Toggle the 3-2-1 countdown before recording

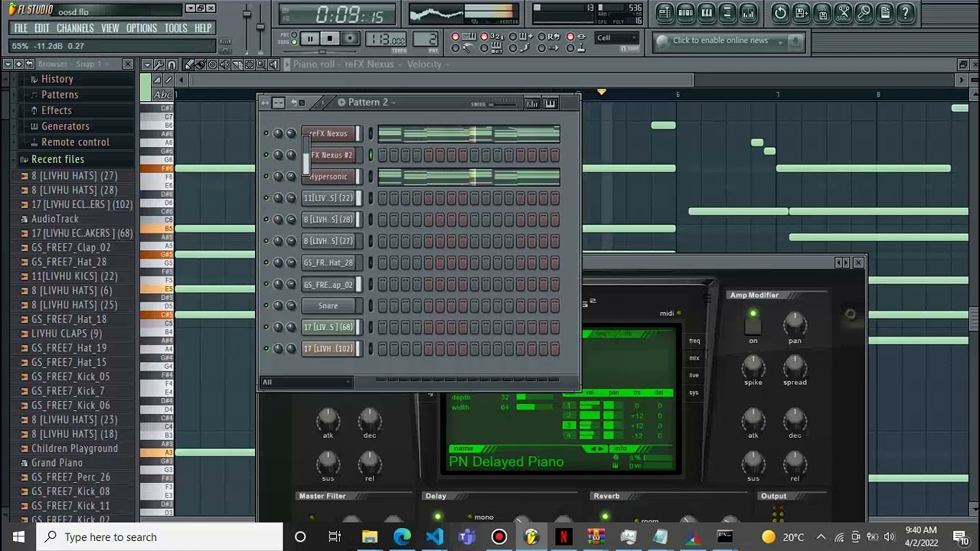click(484, 37)
